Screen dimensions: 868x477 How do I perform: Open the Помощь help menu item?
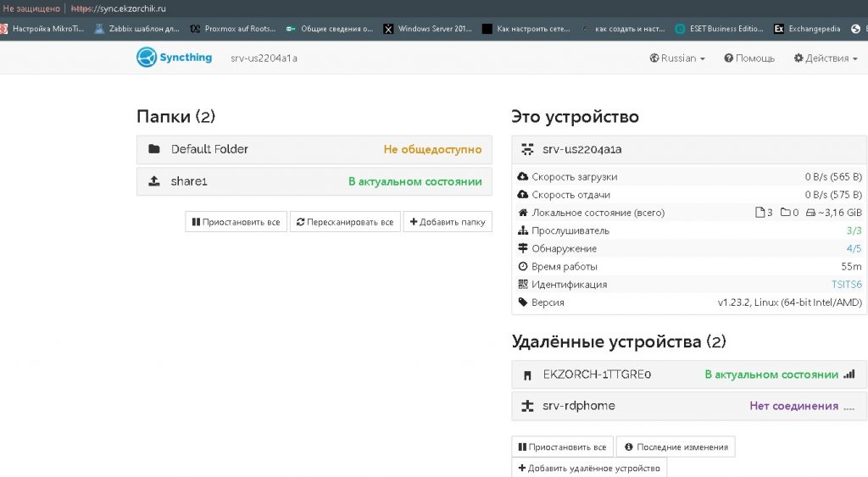[749, 58]
